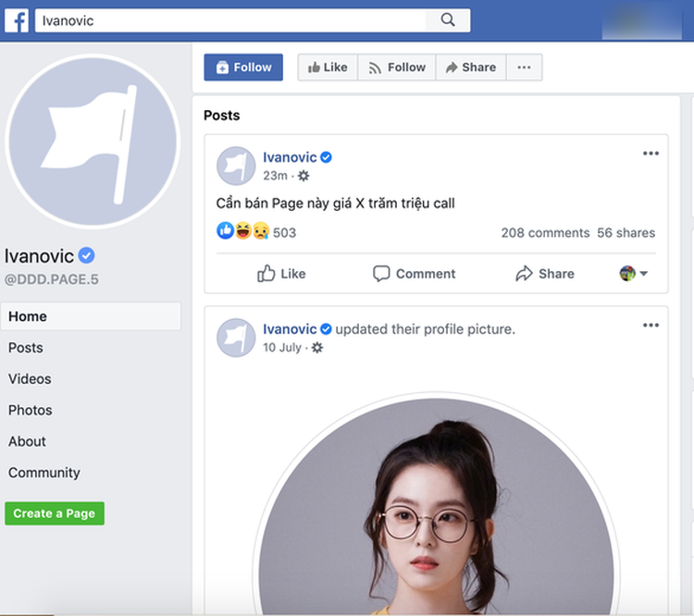Click the Ivanovic avatar on profile picture post
The height and width of the screenshot is (616, 694).
pyautogui.click(x=236, y=338)
